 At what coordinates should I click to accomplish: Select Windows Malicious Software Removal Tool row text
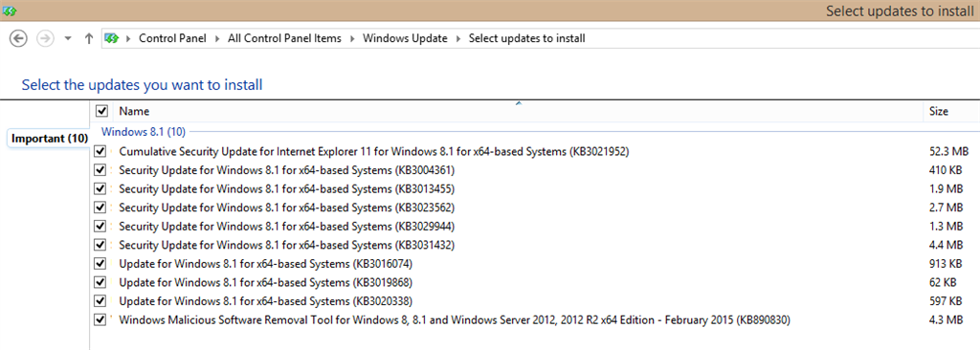[455, 320]
